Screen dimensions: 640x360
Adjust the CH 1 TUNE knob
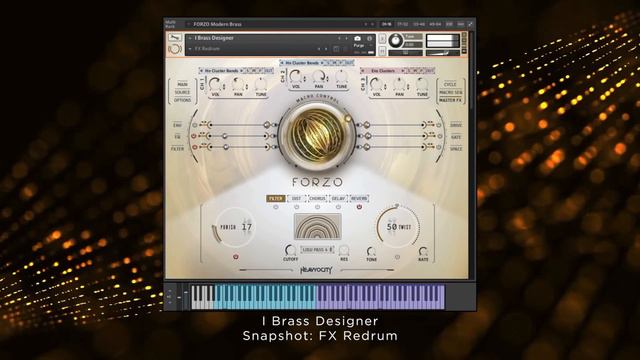(260, 84)
